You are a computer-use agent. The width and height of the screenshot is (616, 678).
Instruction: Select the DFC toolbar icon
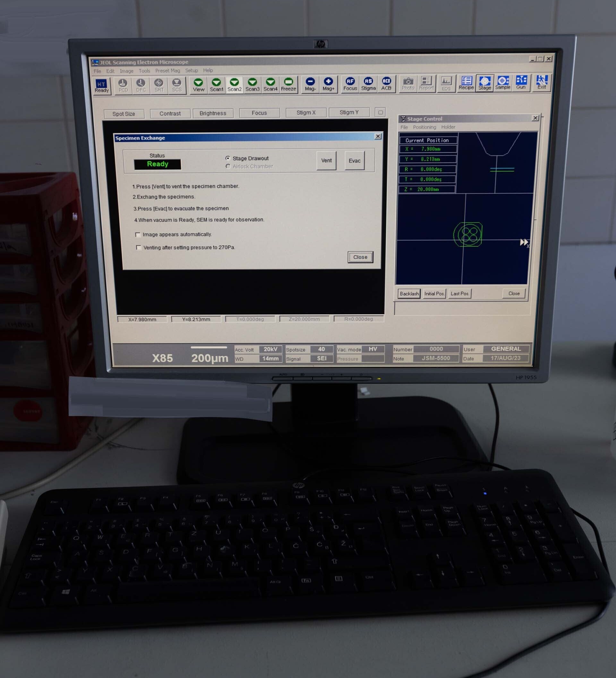click(x=141, y=85)
